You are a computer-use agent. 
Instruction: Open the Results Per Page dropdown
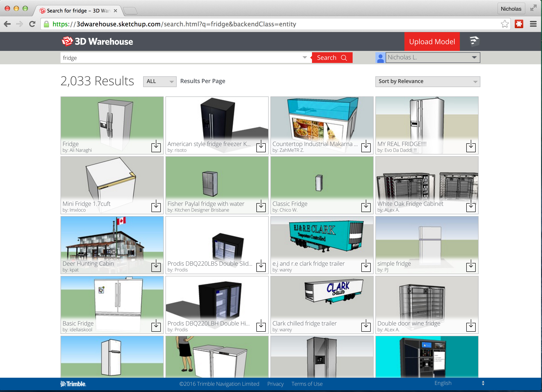pos(160,81)
